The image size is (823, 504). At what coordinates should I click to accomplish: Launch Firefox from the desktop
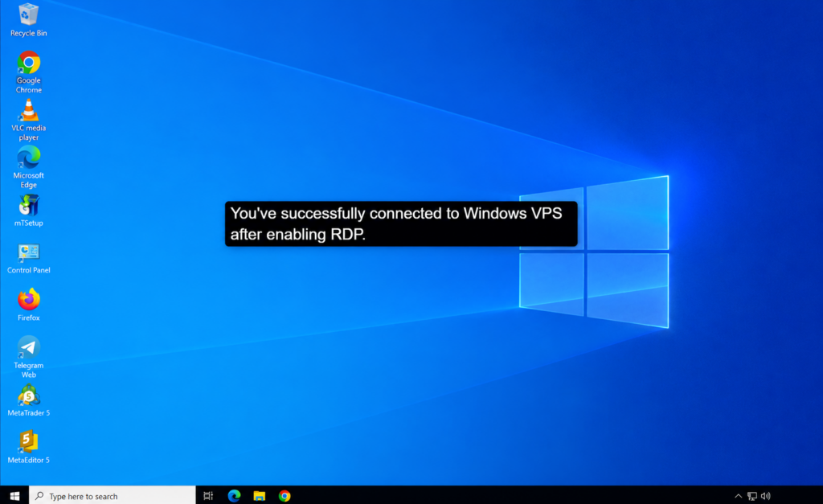pyautogui.click(x=28, y=305)
